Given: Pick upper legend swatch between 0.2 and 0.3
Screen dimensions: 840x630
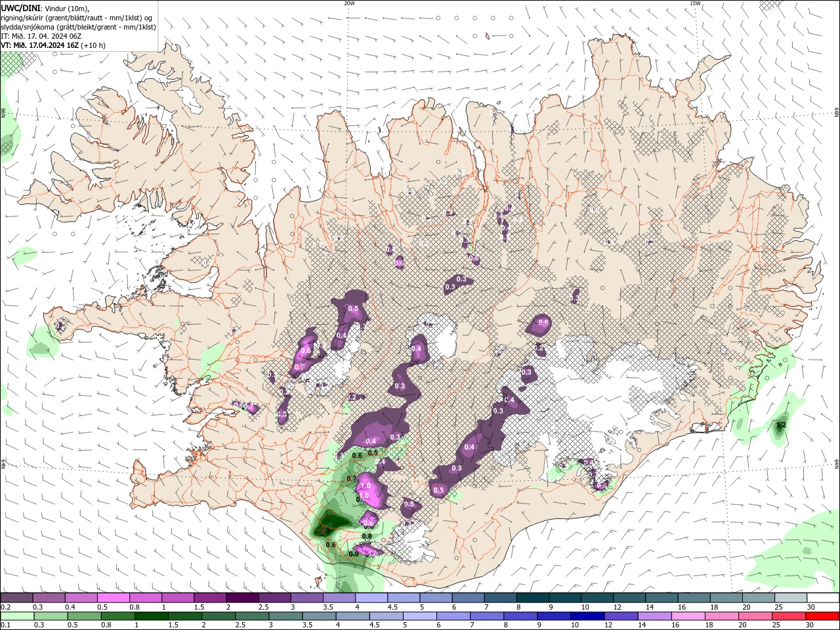Looking at the screenshot, I should coord(16,598).
